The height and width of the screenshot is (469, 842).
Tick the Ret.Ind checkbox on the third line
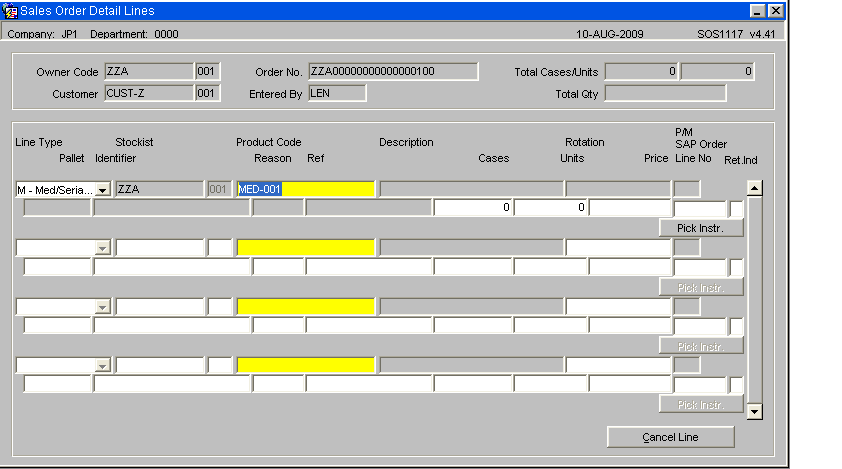736,326
